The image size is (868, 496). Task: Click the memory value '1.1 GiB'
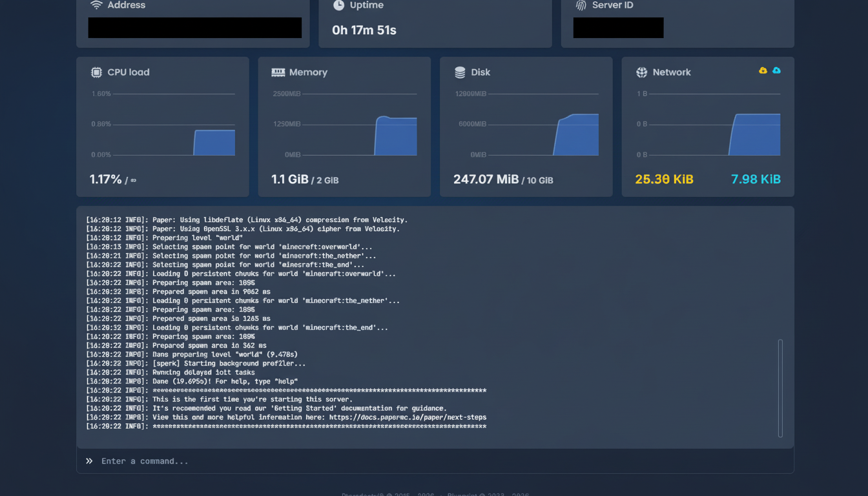[x=290, y=180]
